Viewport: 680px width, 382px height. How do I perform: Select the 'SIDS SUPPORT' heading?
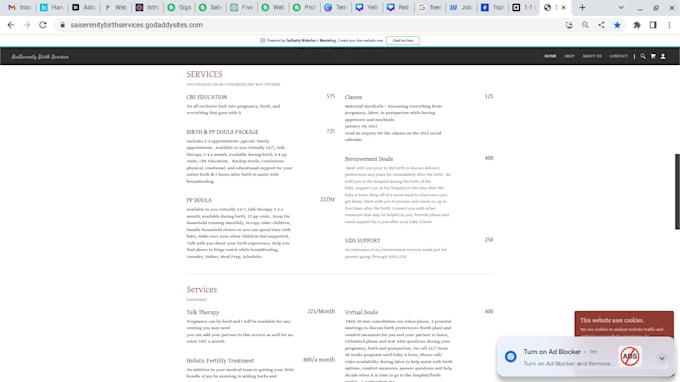(x=363, y=241)
